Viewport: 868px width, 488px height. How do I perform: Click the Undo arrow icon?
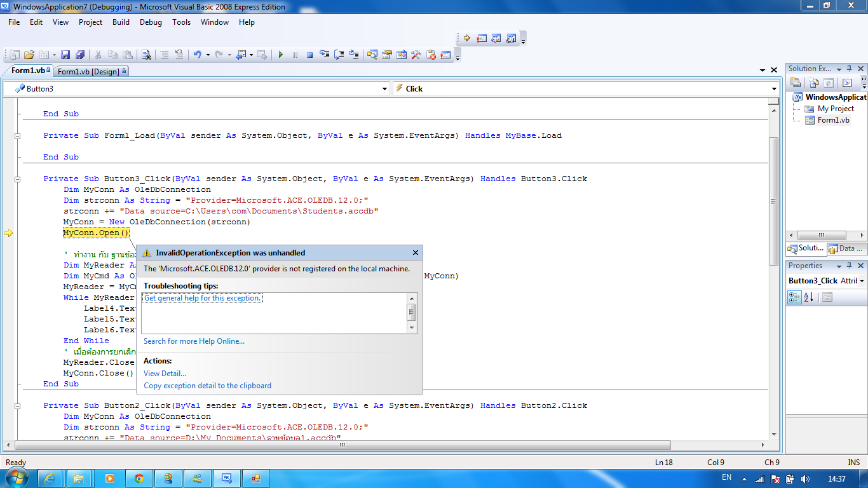tap(197, 55)
